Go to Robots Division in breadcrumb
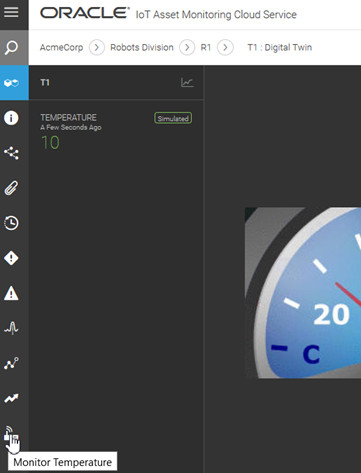Viewport: 361px width, 473px height. pos(142,47)
